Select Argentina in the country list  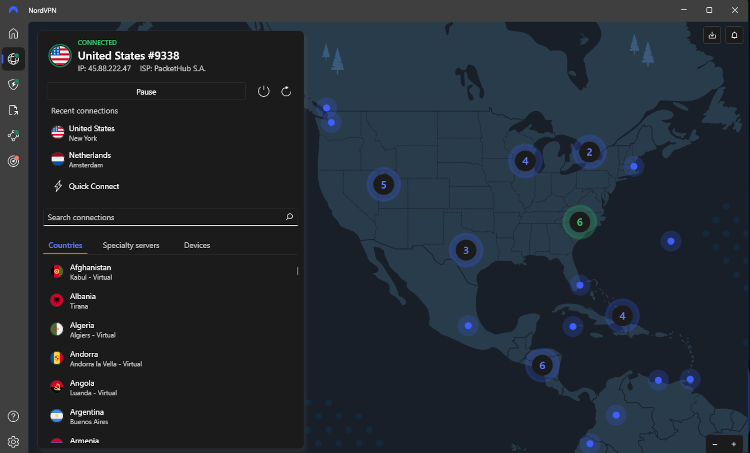(x=170, y=416)
